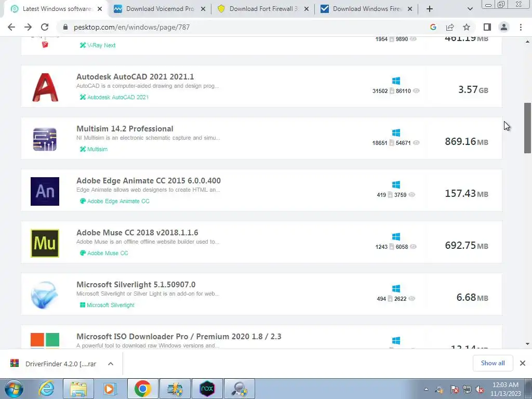
Task: Switch to Latest Windows software tab
Action: [56, 9]
